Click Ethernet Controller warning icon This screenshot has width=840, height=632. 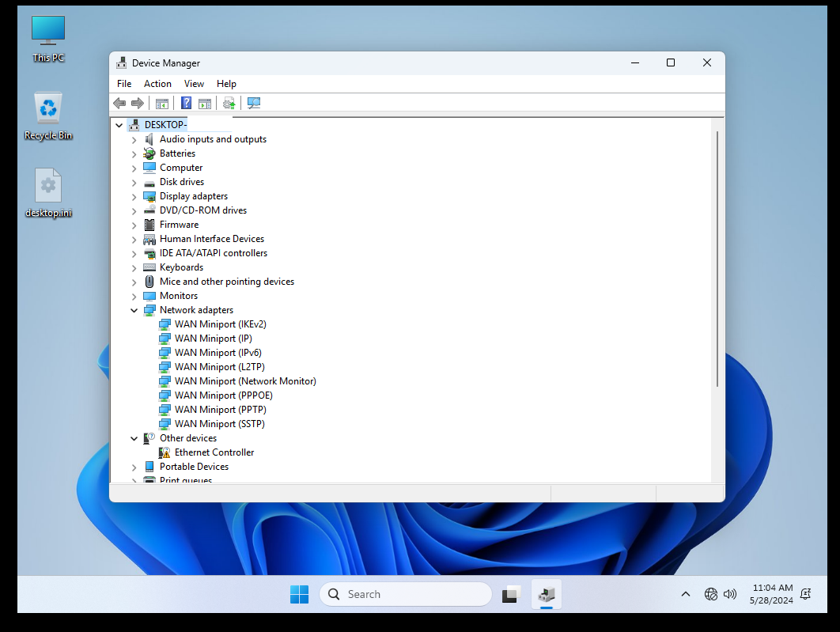(x=165, y=452)
